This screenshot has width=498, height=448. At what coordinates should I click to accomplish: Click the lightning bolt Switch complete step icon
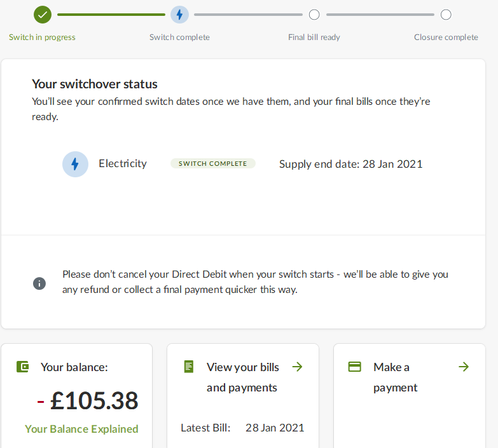(x=179, y=15)
